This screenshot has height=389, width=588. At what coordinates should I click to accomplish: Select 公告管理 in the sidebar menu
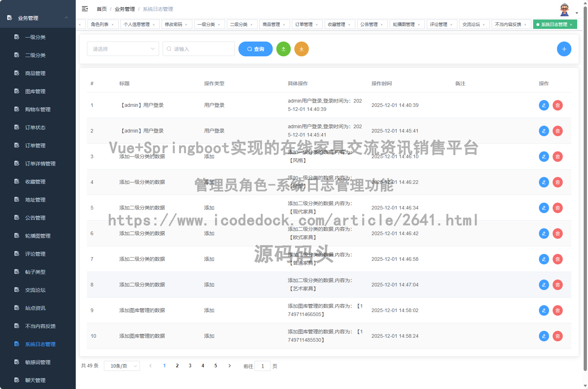point(35,217)
